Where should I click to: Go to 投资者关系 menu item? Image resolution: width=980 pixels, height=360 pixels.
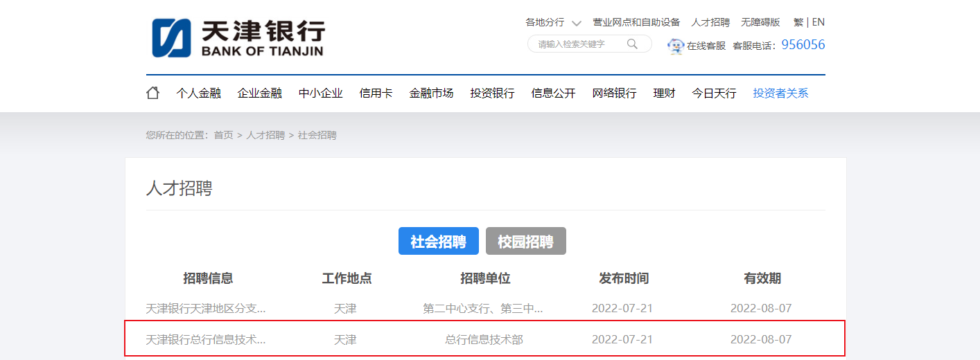[x=780, y=93]
